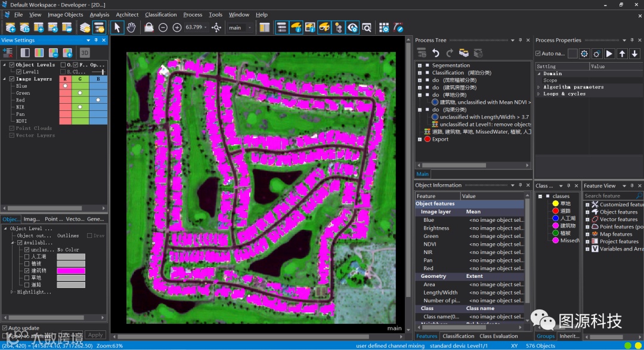Select the Export process entry
Screen dimensions: 644x350
tap(440, 139)
